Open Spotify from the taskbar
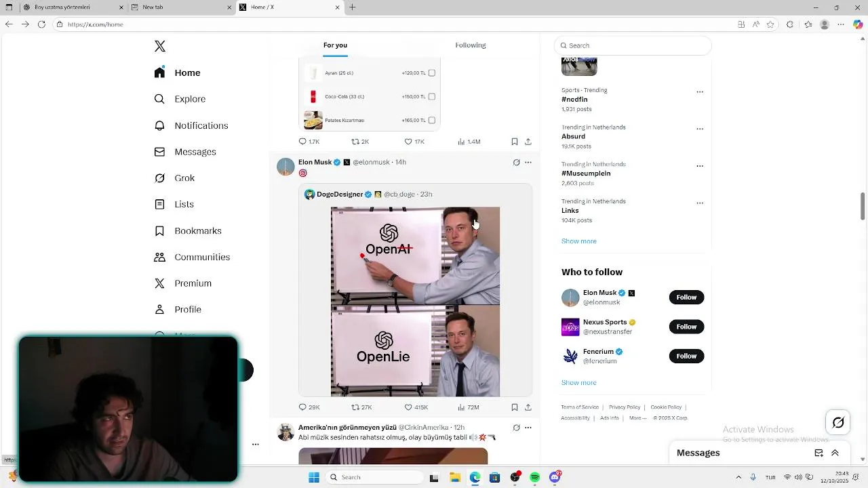 coord(535,477)
